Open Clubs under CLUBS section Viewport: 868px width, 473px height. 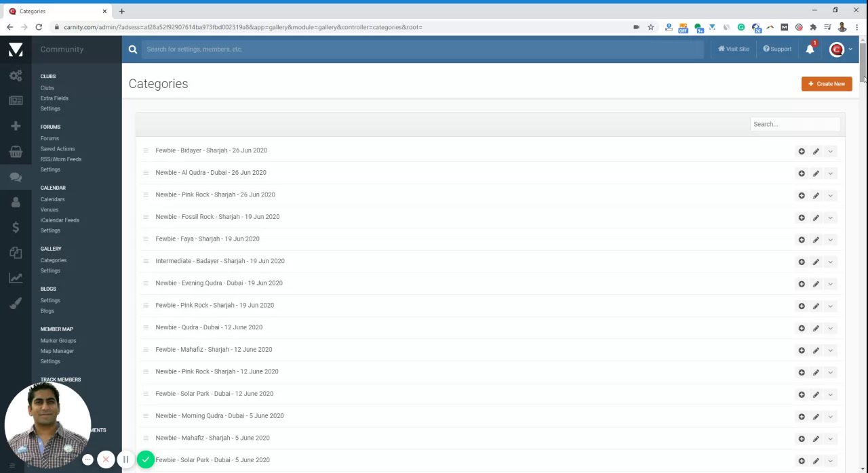[x=47, y=88]
